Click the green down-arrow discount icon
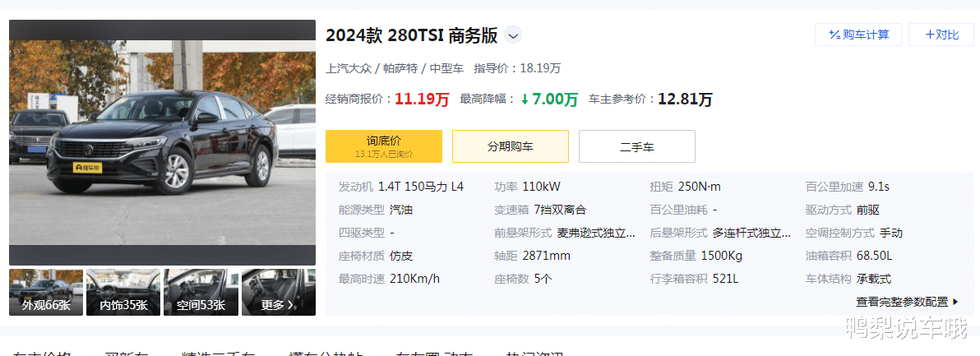The width and height of the screenshot is (980, 356). coord(525,99)
